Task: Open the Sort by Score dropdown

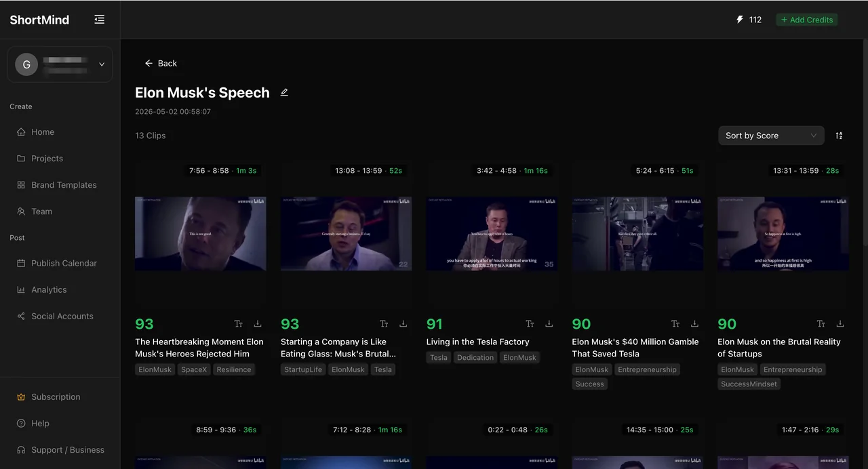Action: coord(771,136)
